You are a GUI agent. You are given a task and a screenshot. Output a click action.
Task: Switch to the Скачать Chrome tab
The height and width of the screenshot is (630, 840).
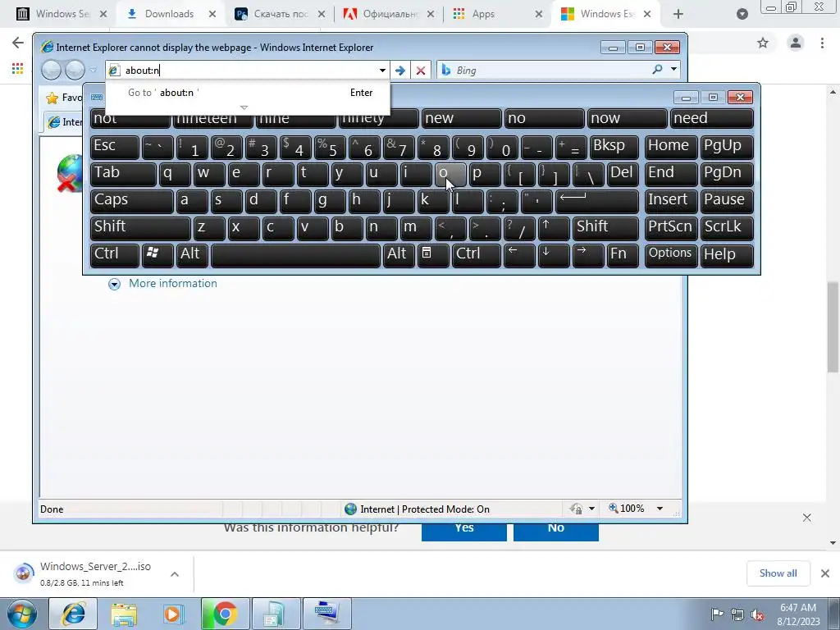[x=281, y=14]
